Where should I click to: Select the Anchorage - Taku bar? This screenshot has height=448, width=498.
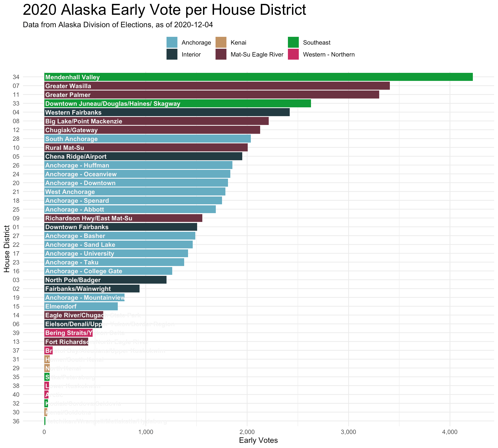point(114,262)
